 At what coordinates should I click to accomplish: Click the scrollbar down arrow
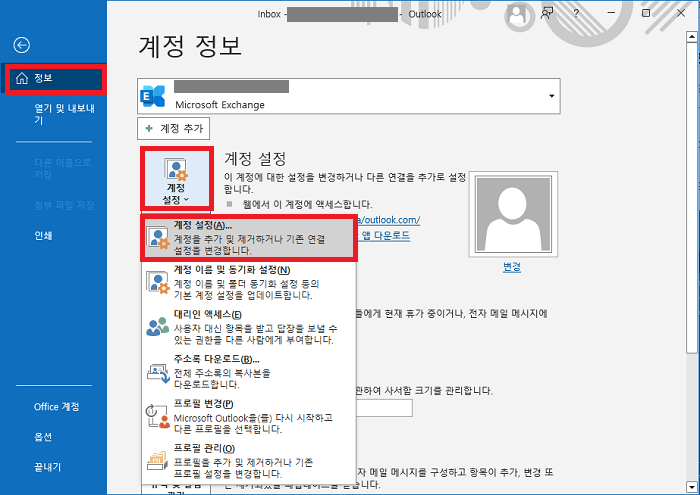(692, 487)
